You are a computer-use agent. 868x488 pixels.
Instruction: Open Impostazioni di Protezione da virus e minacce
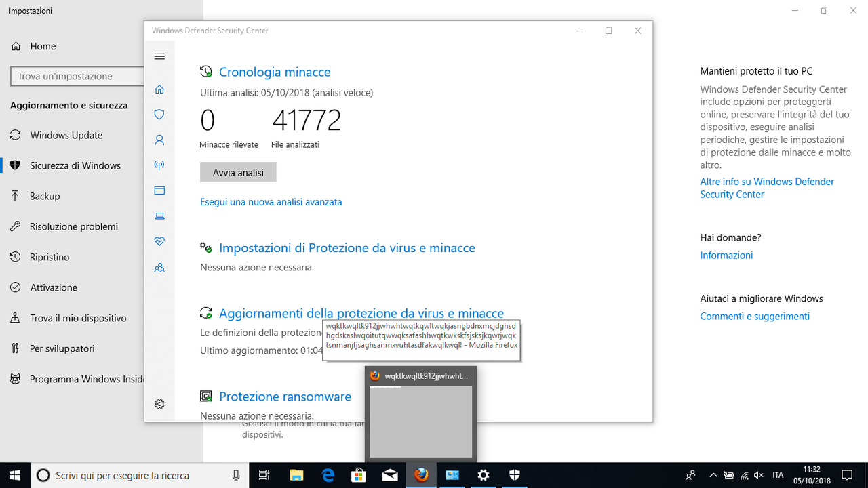(347, 248)
